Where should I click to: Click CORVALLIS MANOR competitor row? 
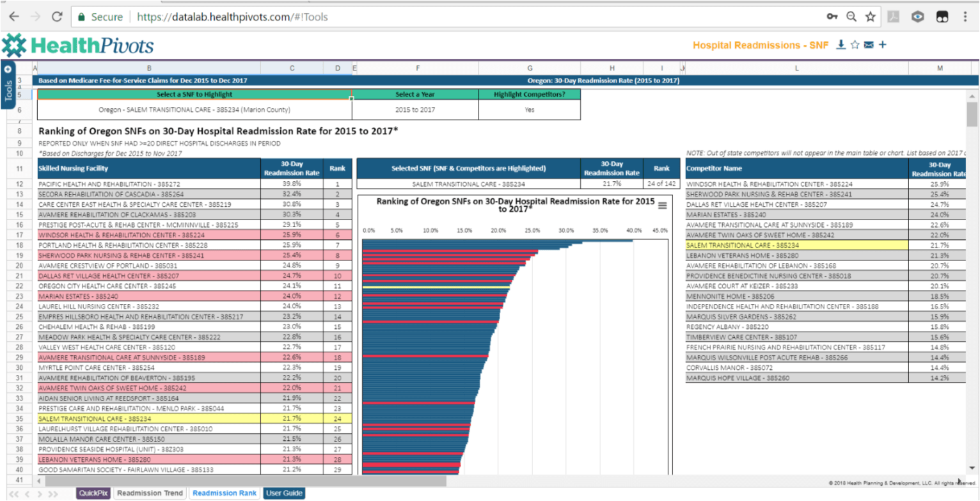point(797,368)
